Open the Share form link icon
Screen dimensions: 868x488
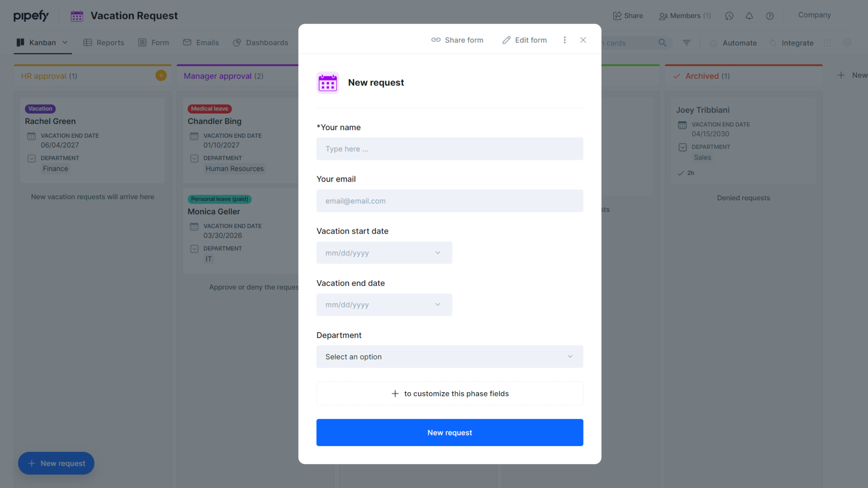(x=436, y=40)
